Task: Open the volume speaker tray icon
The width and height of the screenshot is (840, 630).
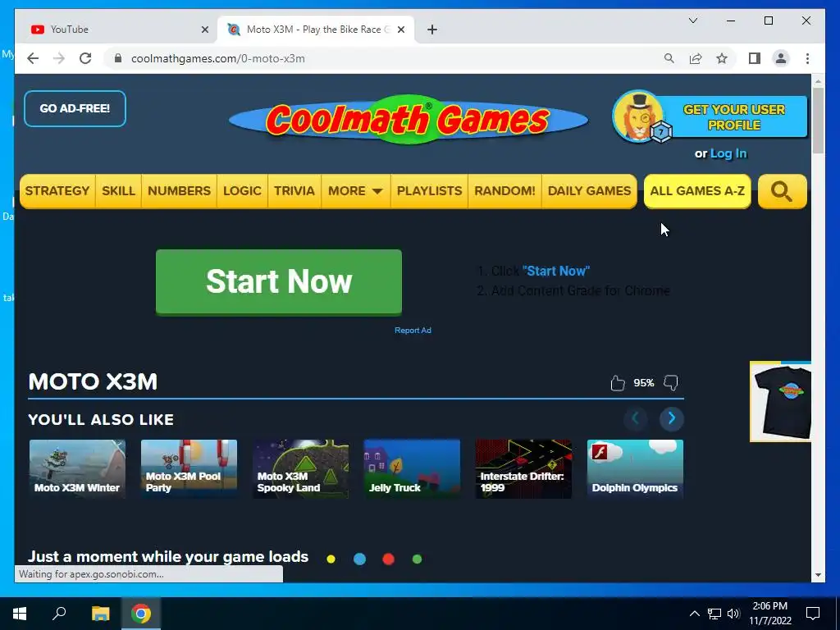Action: [733, 614]
